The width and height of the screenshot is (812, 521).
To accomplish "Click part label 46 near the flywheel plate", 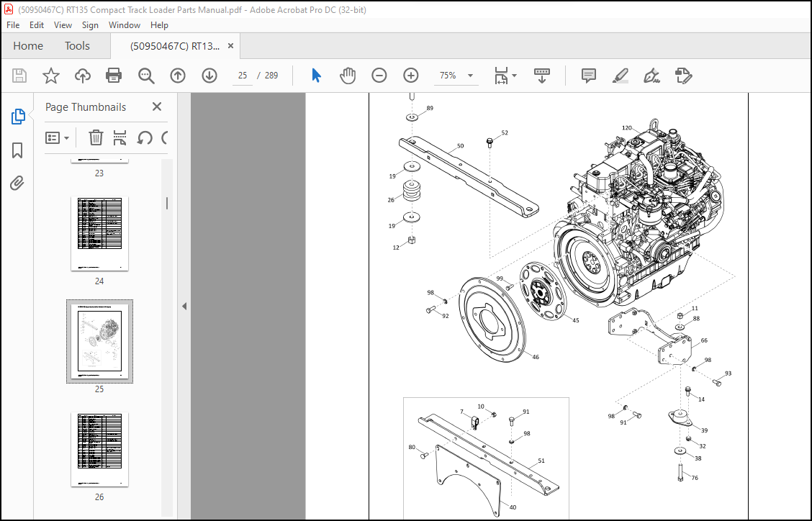I will 536,357.
